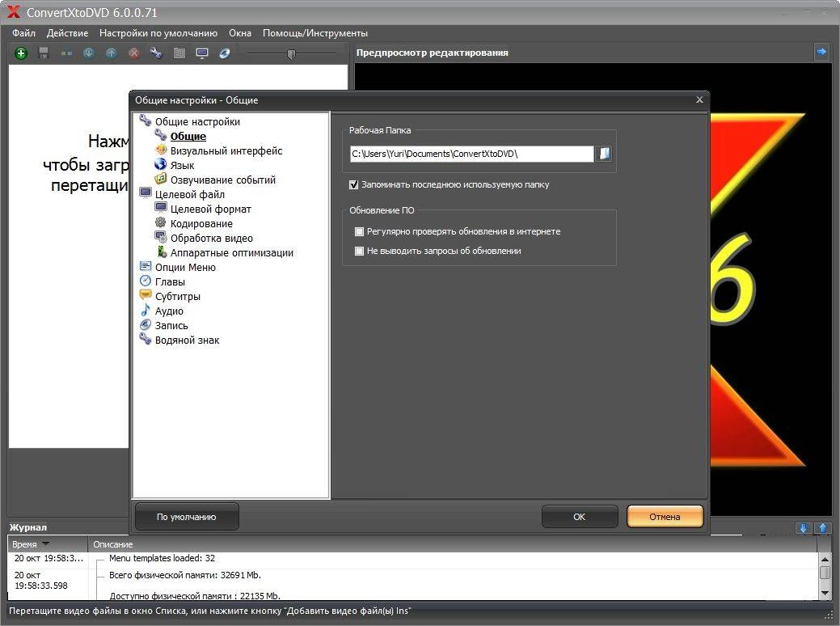Click the menu layout grid toolbar icon
The height and width of the screenshot is (626, 840).
179,53
